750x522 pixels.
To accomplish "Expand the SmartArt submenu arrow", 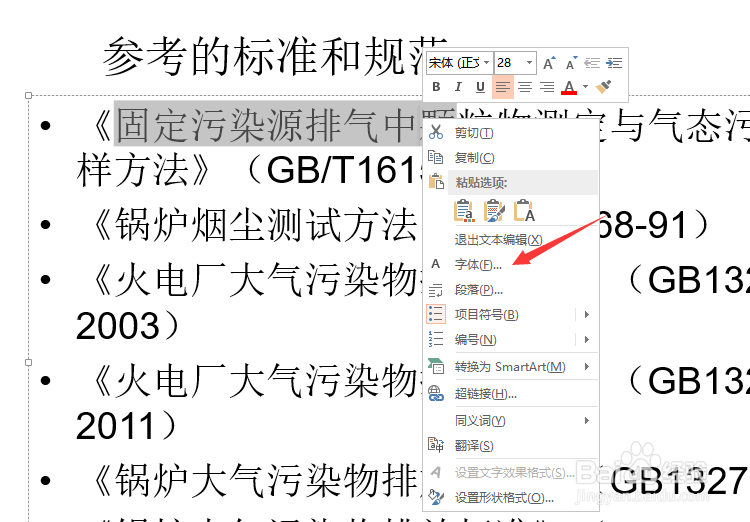I will (x=586, y=367).
